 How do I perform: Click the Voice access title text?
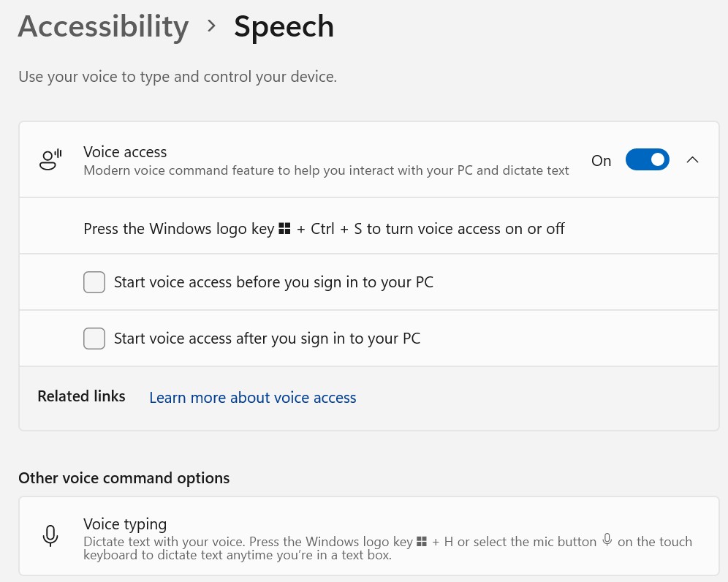pyautogui.click(x=125, y=152)
